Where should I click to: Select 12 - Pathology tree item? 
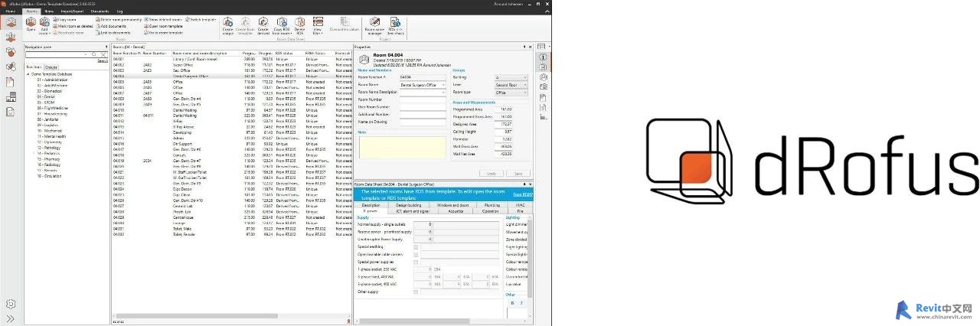51,146
